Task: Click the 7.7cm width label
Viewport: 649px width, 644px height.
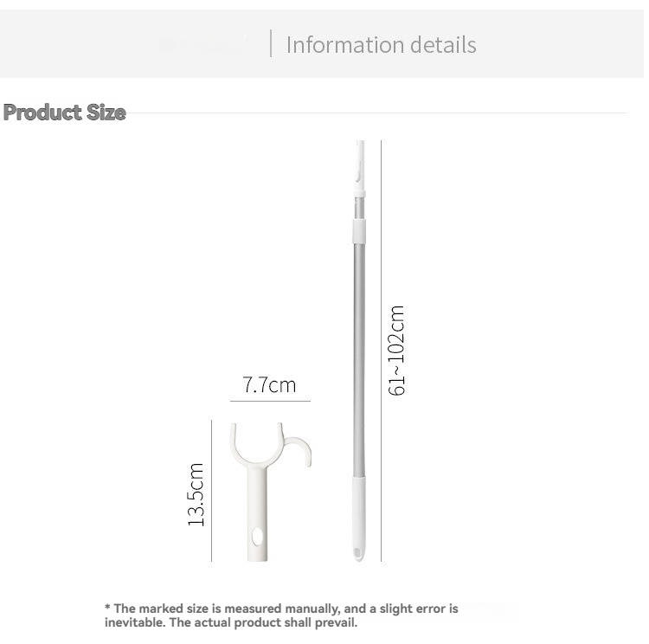Action: pos(269,384)
